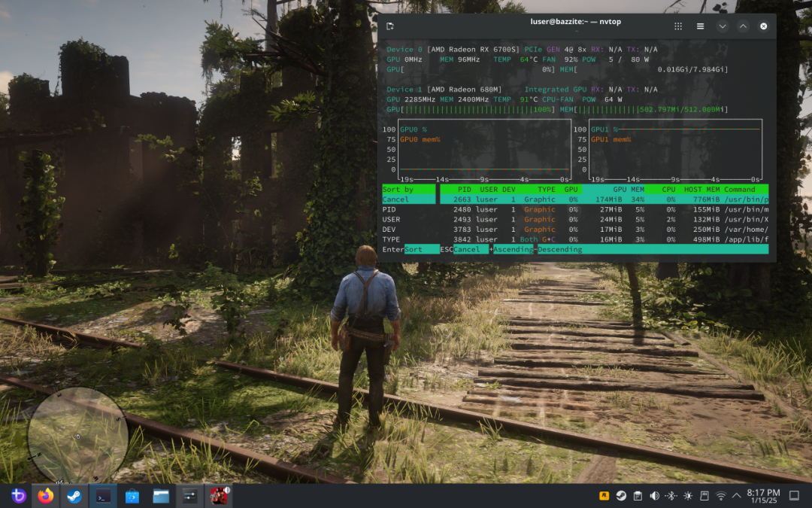Image resolution: width=812 pixels, height=508 pixels.
Task: Click the 'GPU1 mem%' chart legend
Action: point(611,139)
